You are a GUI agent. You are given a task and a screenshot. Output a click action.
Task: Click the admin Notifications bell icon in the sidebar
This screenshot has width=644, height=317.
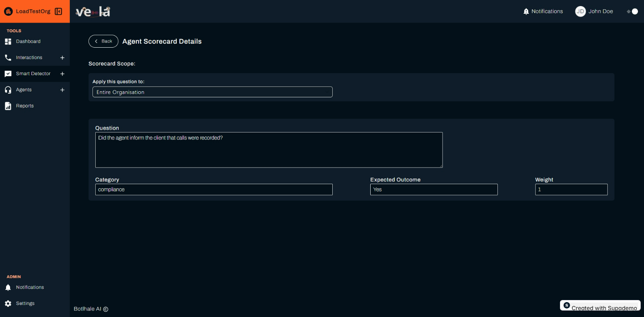8,288
